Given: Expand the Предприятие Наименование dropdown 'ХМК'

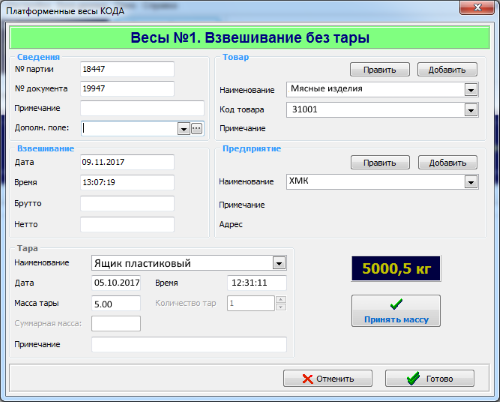Looking at the screenshot, I should tap(471, 182).
